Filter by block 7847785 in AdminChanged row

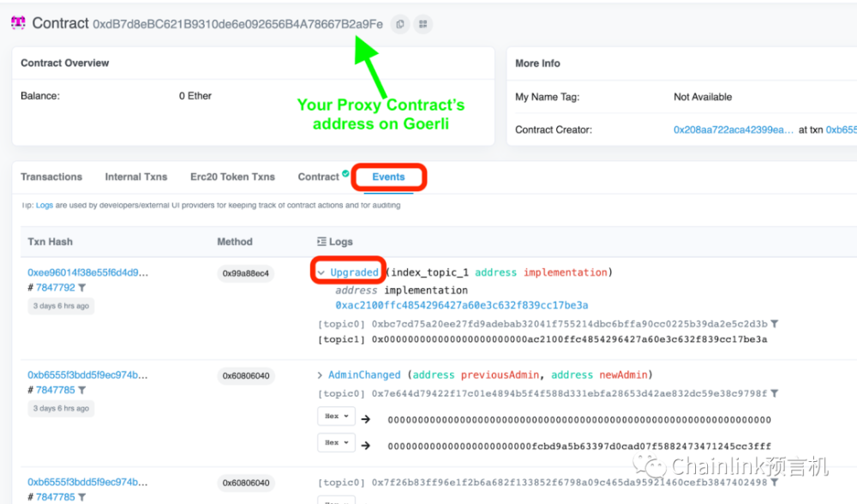82,390
